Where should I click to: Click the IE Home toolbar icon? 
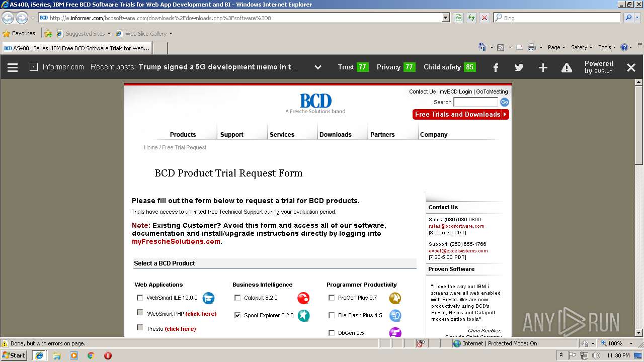click(482, 47)
